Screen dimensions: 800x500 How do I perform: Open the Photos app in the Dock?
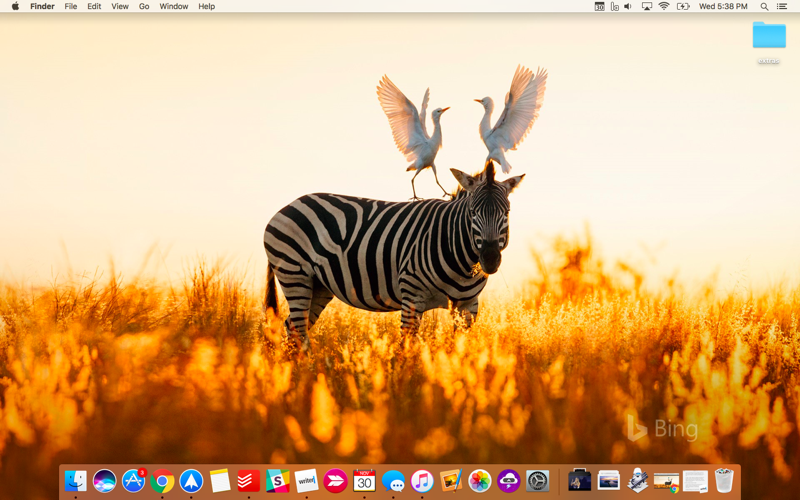pyautogui.click(x=480, y=481)
